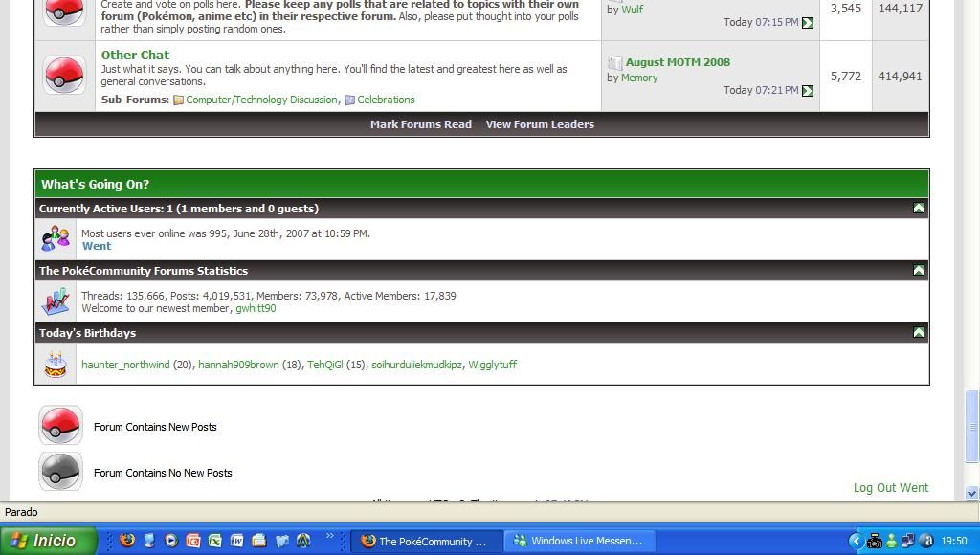The image size is (980, 555).
Task: Open Memory's user profile
Action: click(x=639, y=78)
